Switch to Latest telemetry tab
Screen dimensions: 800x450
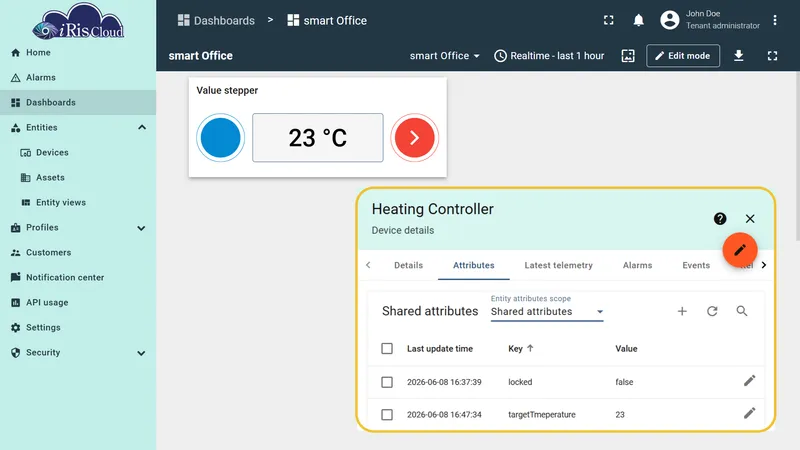558,265
